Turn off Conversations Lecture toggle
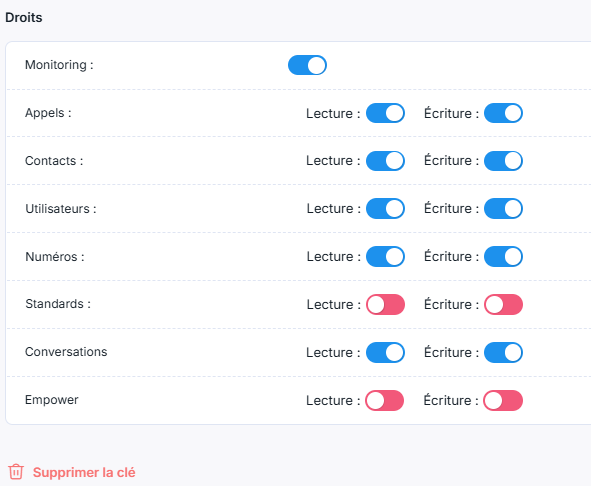Viewport: 591px width, 486px height. 385,352
